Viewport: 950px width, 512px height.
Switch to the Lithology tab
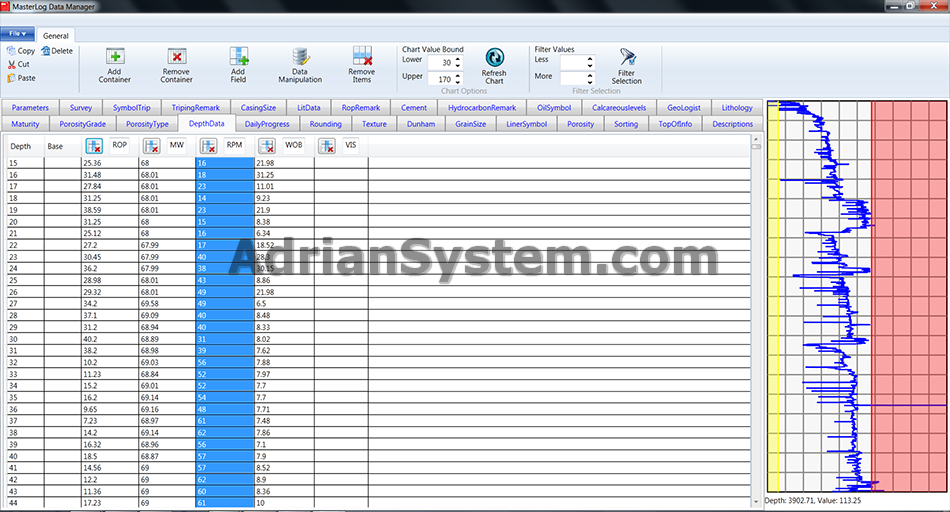pos(737,108)
